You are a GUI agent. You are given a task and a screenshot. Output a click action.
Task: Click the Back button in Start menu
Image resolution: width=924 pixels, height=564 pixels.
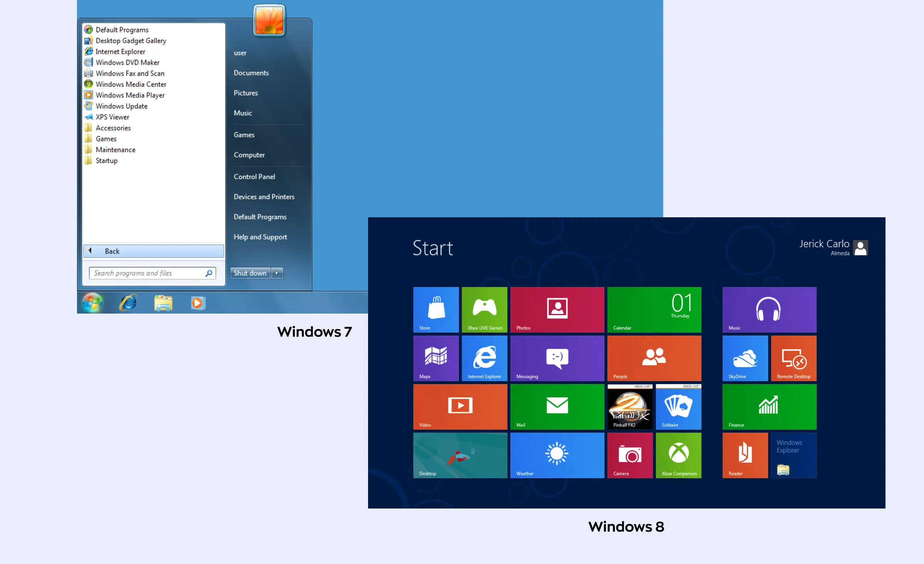coord(154,251)
